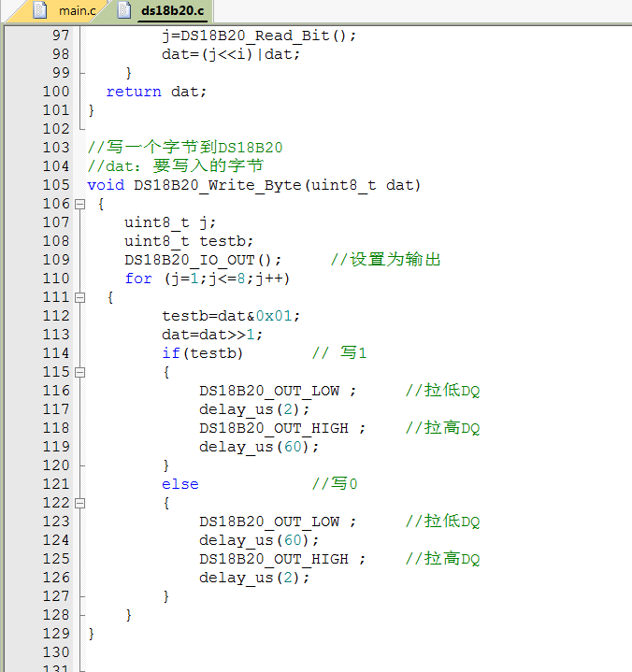
Task: Click DS18B20_OUT_HIGH on line 125
Action: pyautogui.click(x=274, y=559)
